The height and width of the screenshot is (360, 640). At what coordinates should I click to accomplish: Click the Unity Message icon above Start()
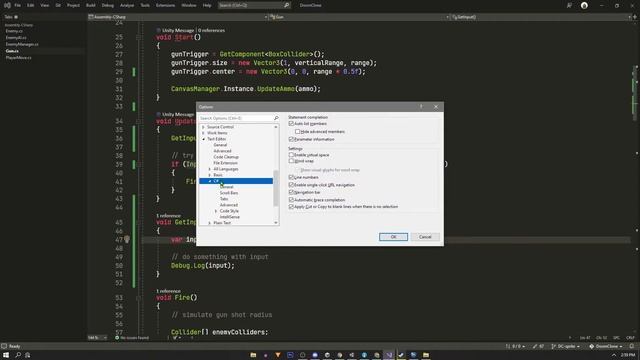click(x=158, y=30)
